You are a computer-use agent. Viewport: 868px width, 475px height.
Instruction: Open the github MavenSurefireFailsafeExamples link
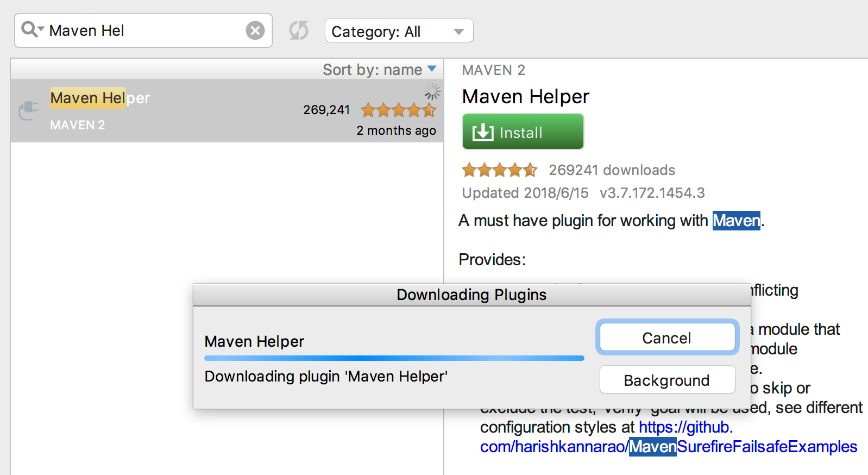tap(669, 437)
